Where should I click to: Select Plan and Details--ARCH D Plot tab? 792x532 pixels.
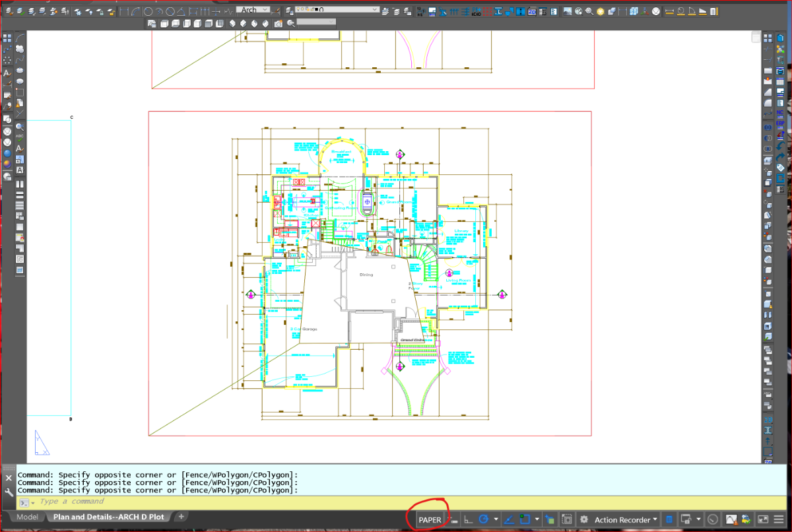point(108,517)
